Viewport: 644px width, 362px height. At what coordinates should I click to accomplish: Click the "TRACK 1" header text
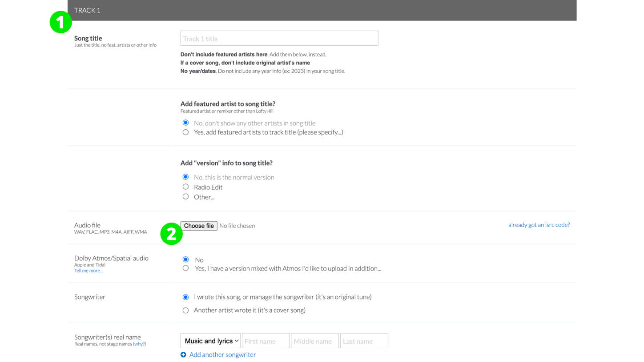[87, 10]
